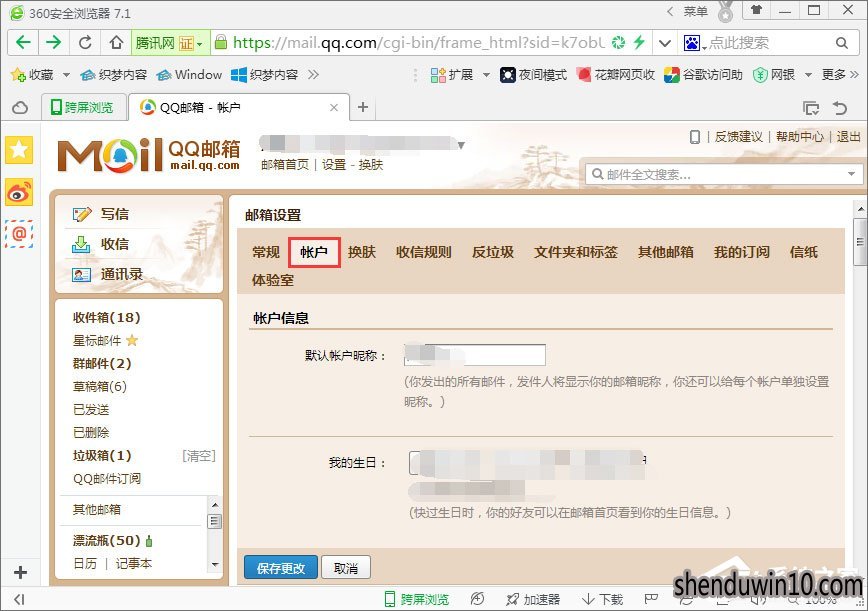Collapse the sidebar with the bottom-left arrow icon
This screenshot has width=868, height=611.
(x=19, y=599)
